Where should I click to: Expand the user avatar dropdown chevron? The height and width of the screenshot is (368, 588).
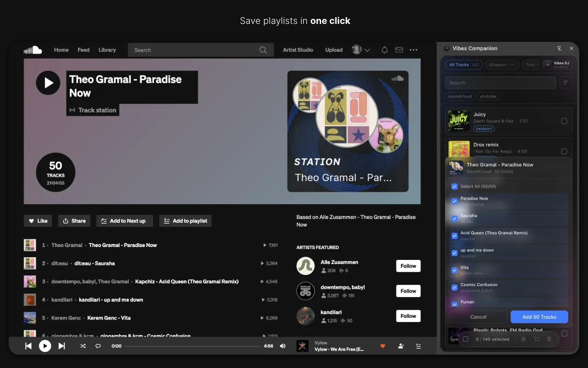click(367, 50)
